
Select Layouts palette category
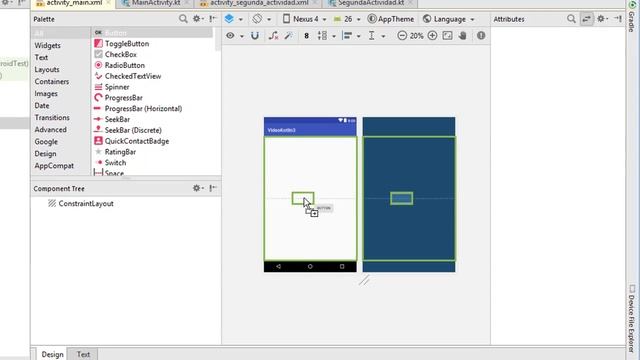click(x=47, y=69)
